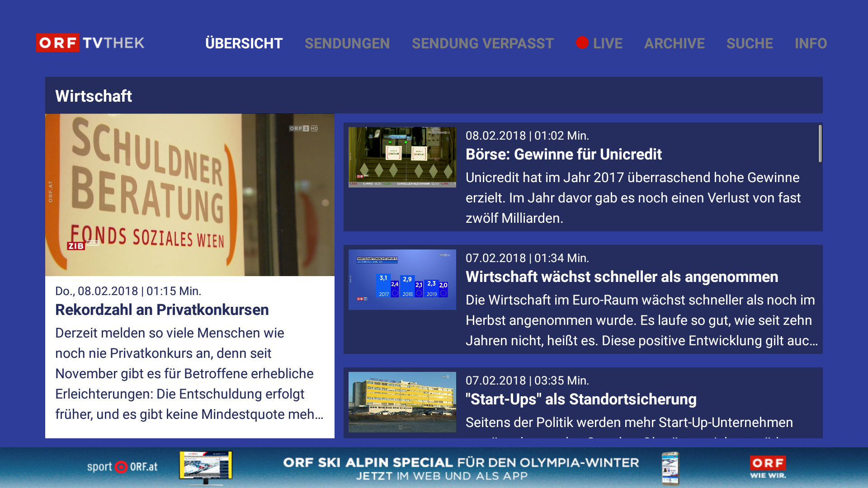
Task: Open 'Rekordzahl an Privatkonkursen'
Action: click(x=162, y=310)
